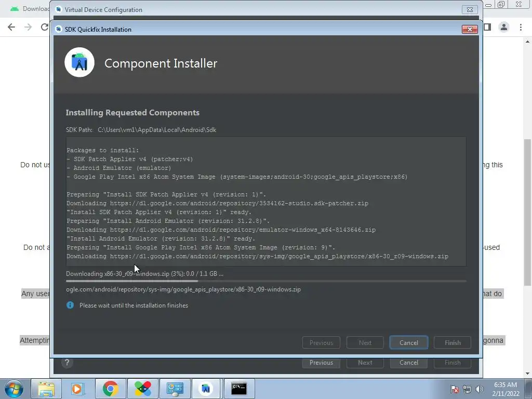Screen dimensions: 532x399
Task: Close the Virtual Device Configuration window
Action: click(x=470, y=9)
